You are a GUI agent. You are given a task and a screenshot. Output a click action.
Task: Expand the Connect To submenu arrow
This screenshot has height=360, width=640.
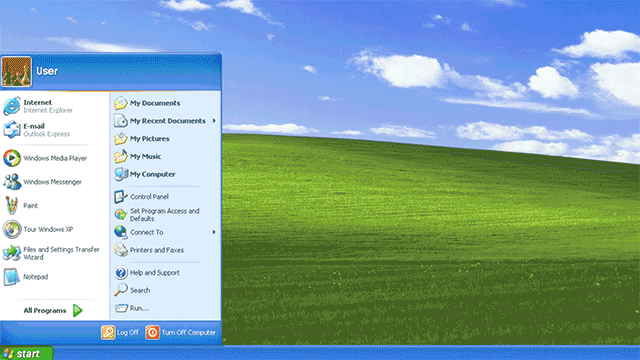point(214,232)
